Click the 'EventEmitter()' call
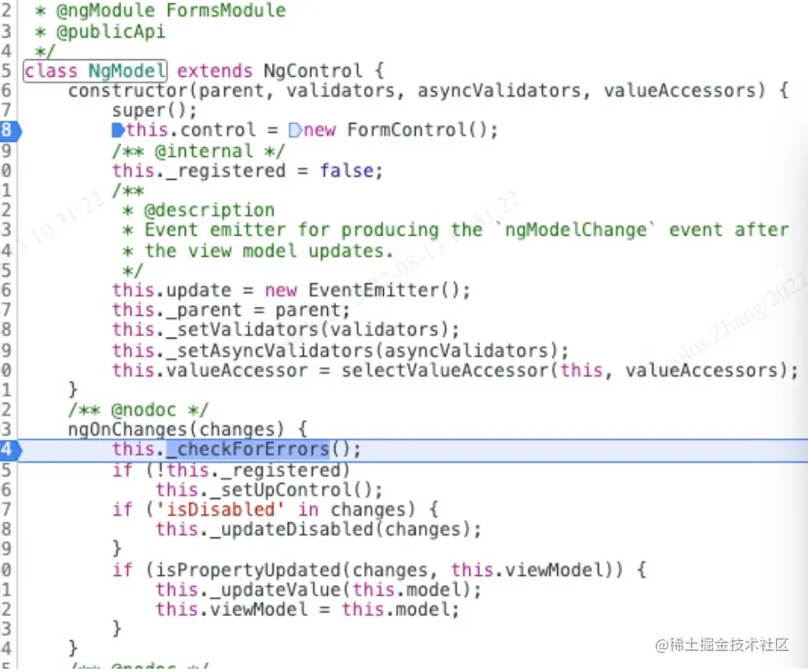This screenshot has width=808, height=672. pyautogui.click(x=384, y=290)
